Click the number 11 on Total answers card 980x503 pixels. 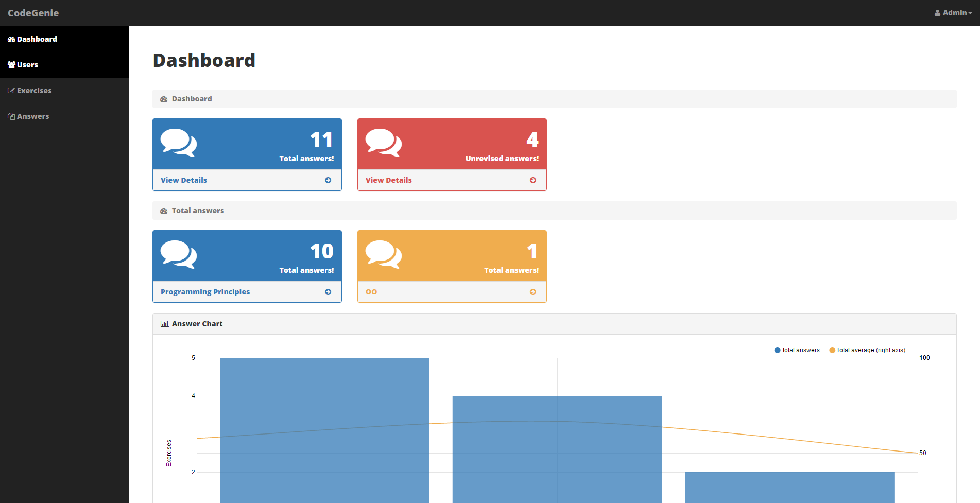(322, 140)
